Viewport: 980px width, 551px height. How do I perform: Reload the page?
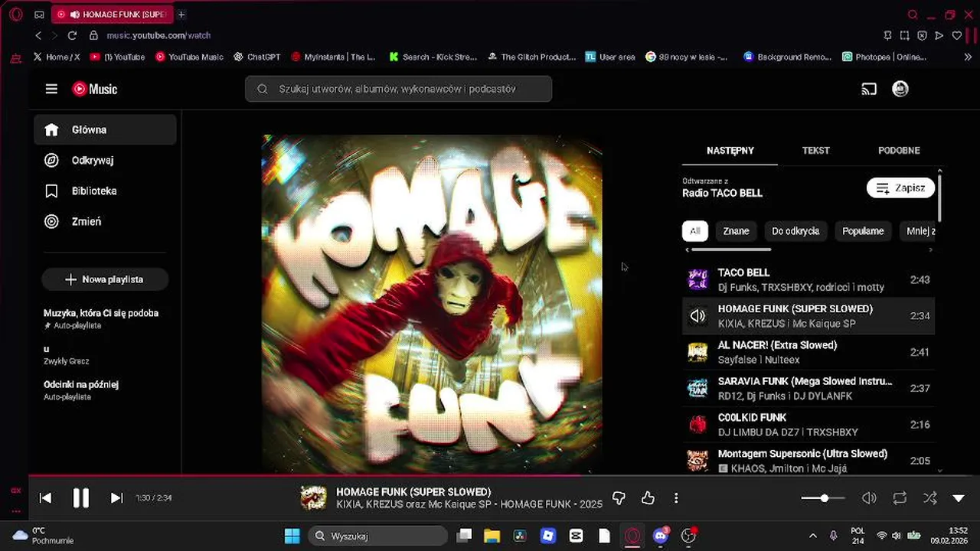coord(72,35)
